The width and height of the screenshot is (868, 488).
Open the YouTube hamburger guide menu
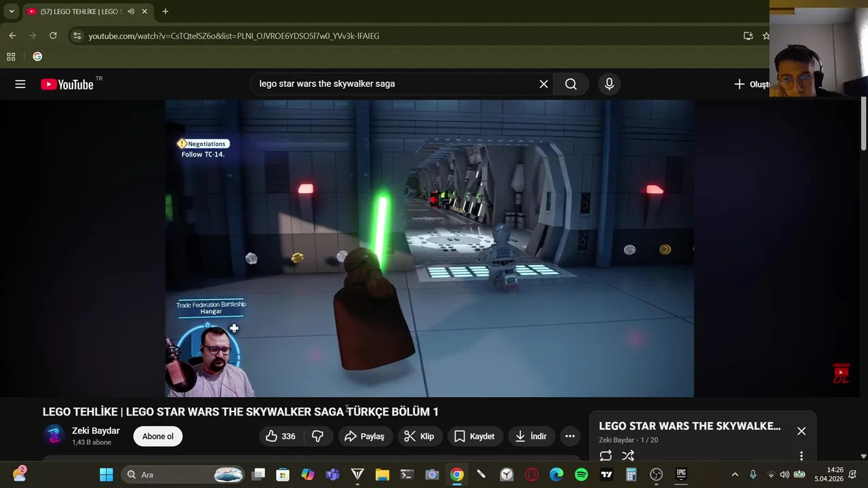point(20,84)
